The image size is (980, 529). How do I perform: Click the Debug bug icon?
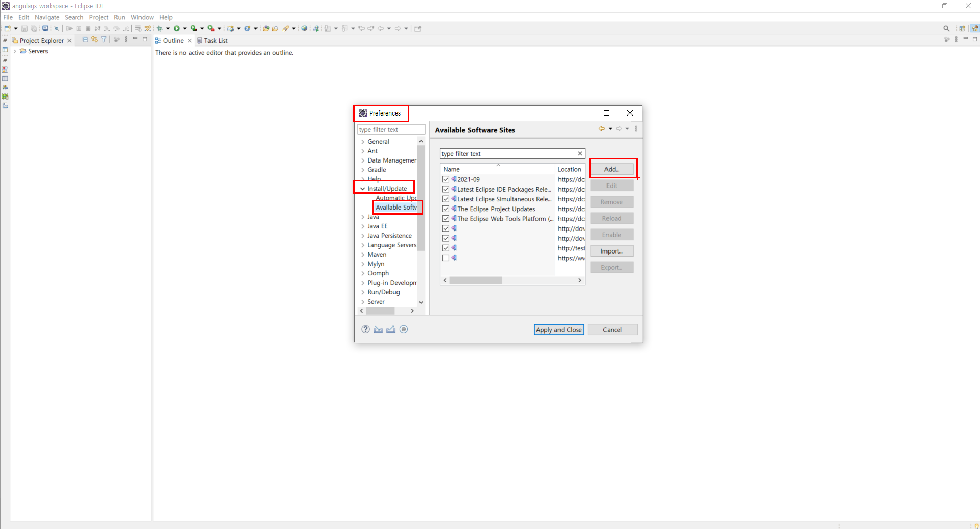tap(160, 28)
